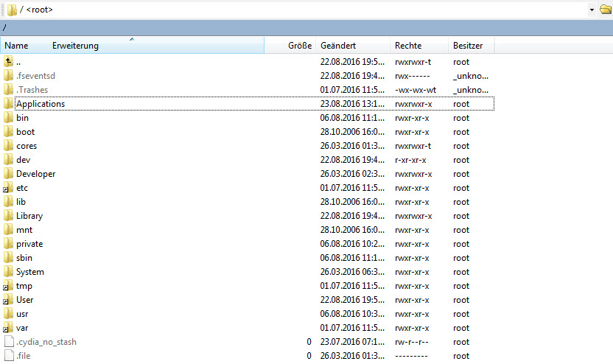
Task: Select the .Trashes hidden folder
Action: pos(32,90)
